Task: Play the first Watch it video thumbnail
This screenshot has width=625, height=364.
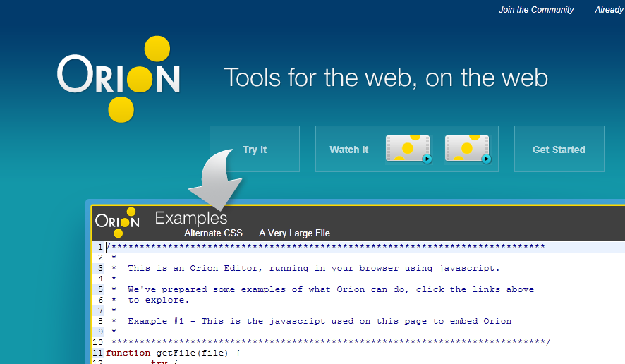Action: coord(408,149)
